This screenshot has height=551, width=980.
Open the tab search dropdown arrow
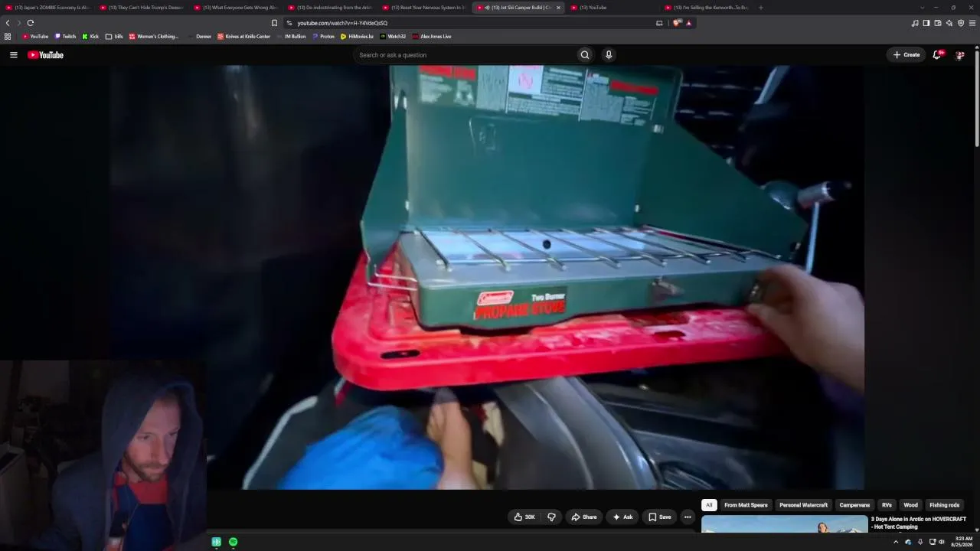[x=922, y=8]
